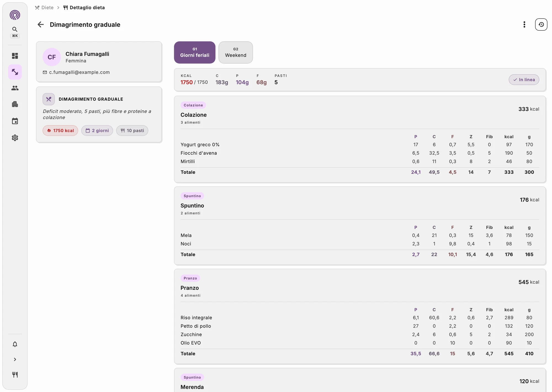The height and width of the screenshot is (392, 552).
Task: Click the Pranzo meal tag
Action: click(x=190, y=278)
